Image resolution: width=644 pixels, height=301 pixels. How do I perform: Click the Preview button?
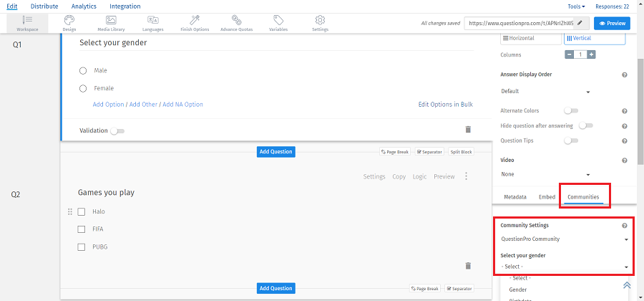(612, 24)
